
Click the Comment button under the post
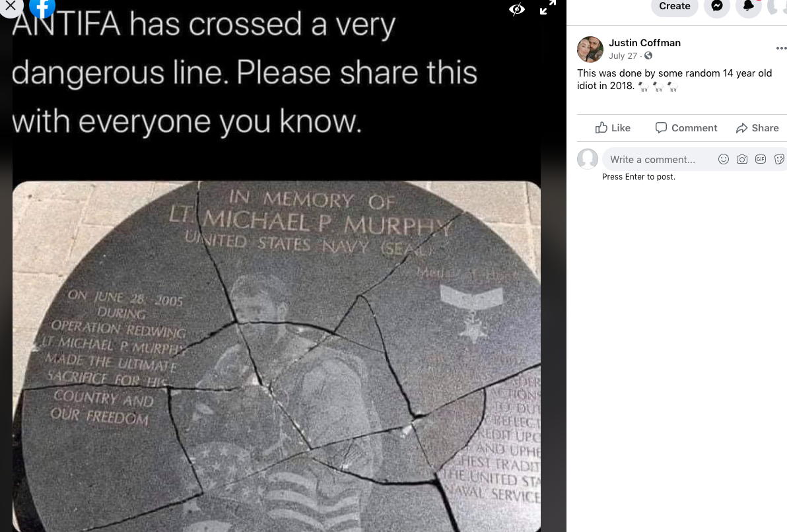click(686, 128)
